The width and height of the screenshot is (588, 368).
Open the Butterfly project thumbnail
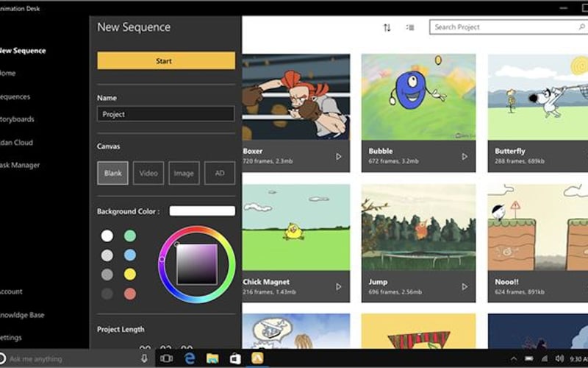click(538, 97)
